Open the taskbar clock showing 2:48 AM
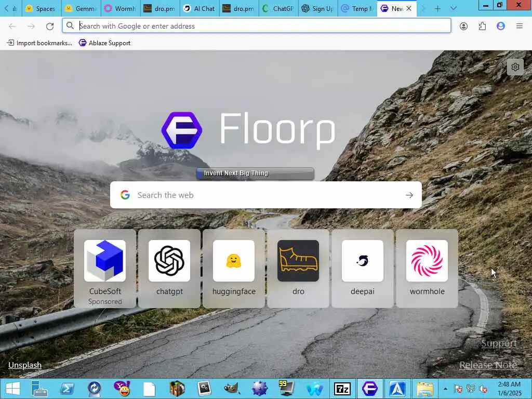This screenshot has width=532, height=399. 509,389
